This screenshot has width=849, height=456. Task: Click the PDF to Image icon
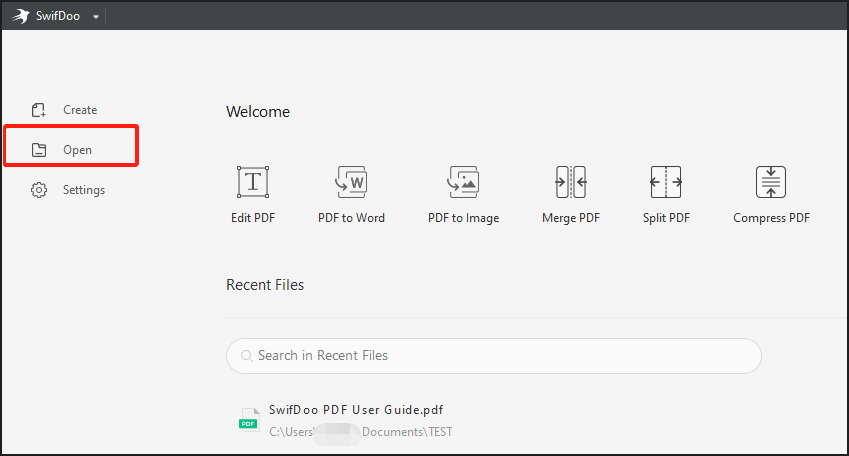click(463, 182)
